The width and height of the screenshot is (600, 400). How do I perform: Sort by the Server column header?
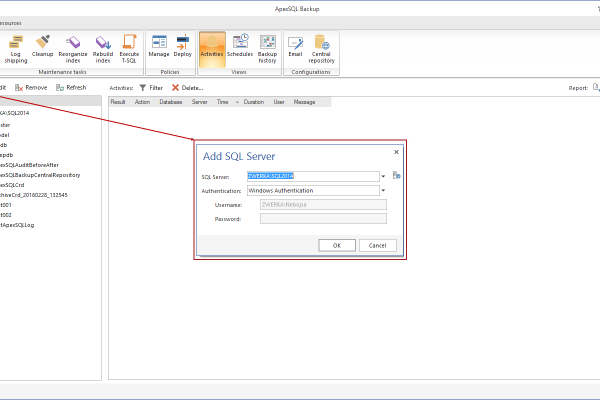[199, 102]
